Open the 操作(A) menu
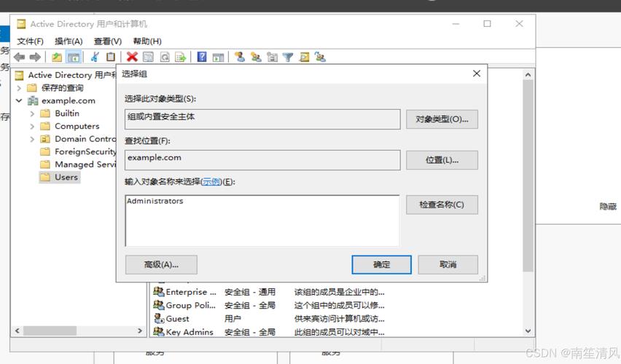Screen dimensions: 621x364 (x=69, y=41)
